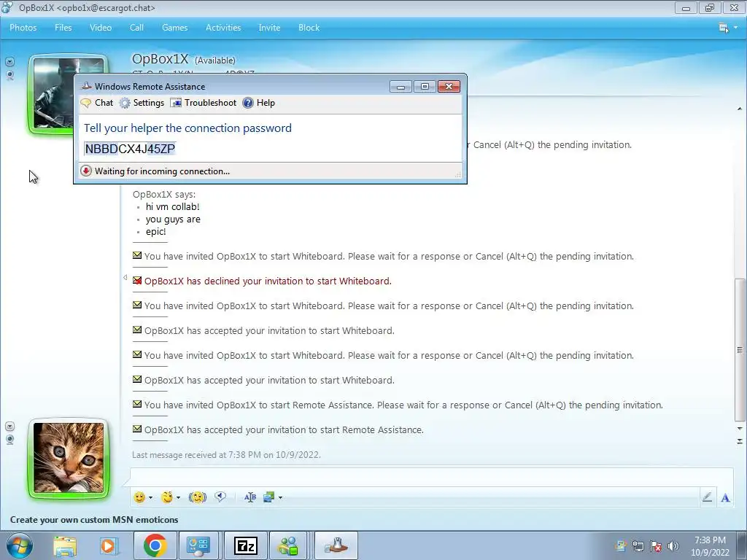Open the Files menu item

click(63, 28)
